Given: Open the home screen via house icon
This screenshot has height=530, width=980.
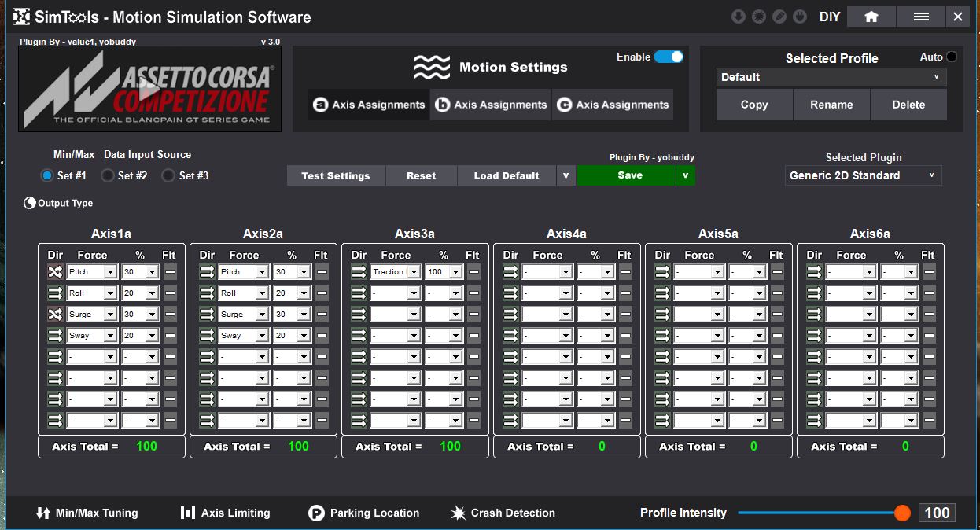Looking at the screenshot, I should coord(871,17).
